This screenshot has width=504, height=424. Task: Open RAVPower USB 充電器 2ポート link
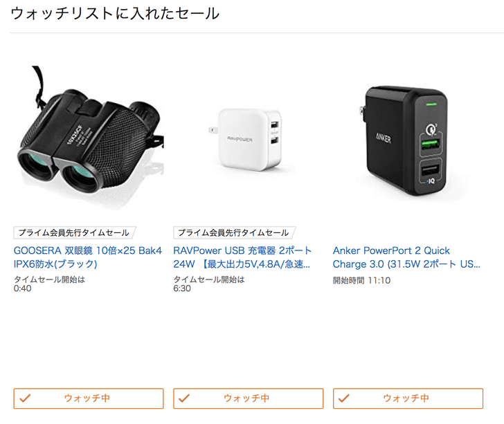coord(242,250)
